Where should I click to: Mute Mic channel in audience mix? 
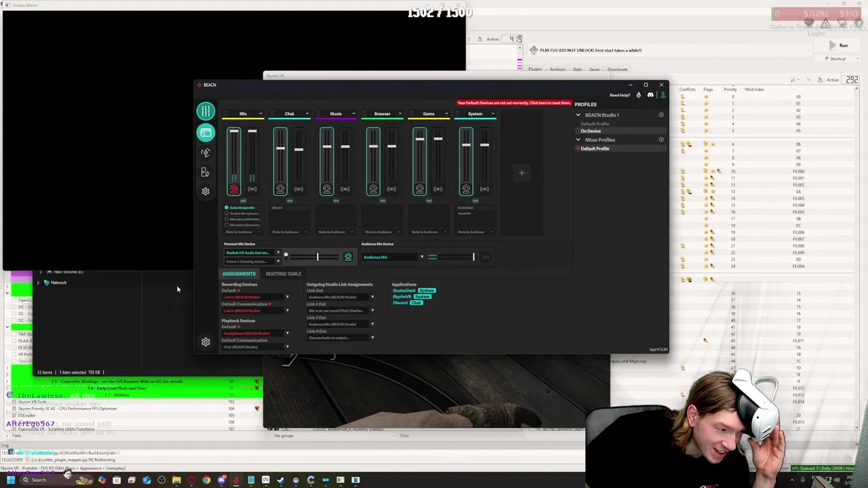tap(252, 189)
